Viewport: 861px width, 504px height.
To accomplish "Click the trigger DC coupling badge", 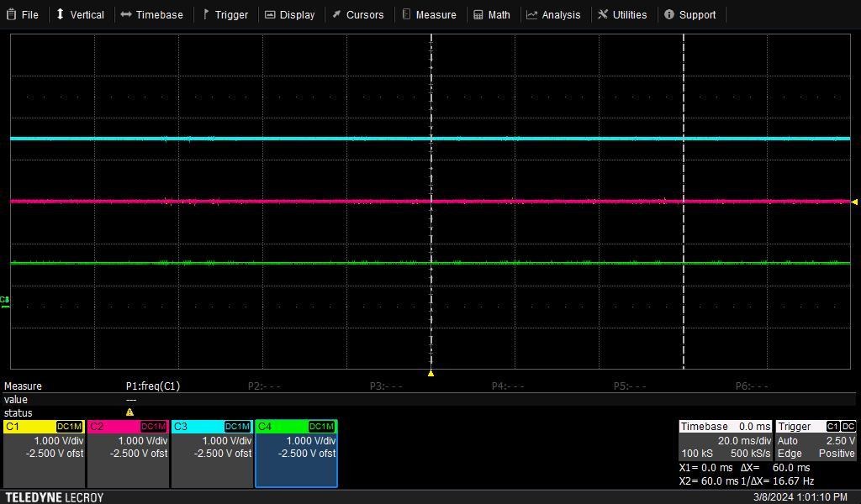I will [848, 426].
